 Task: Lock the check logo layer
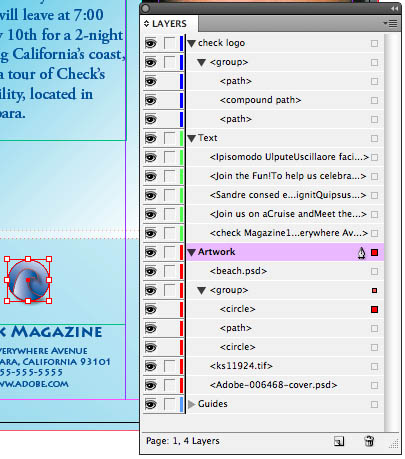click(x=169, y=43)
